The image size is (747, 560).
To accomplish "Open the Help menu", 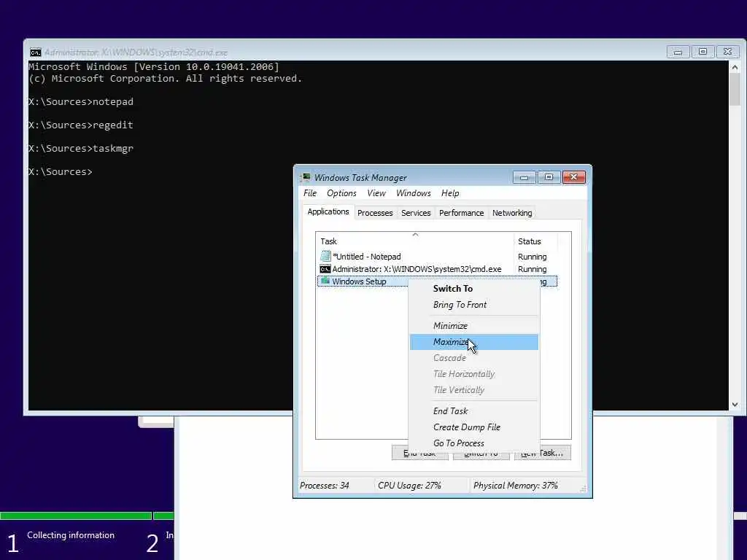I will tap(450, 192).
